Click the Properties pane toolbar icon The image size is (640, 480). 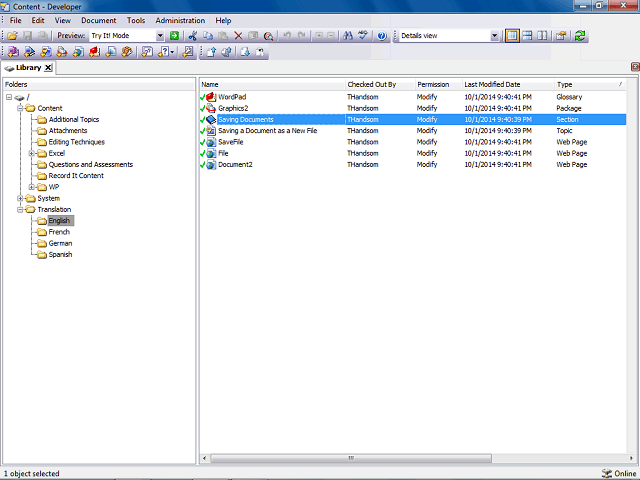tap(561, 36)
